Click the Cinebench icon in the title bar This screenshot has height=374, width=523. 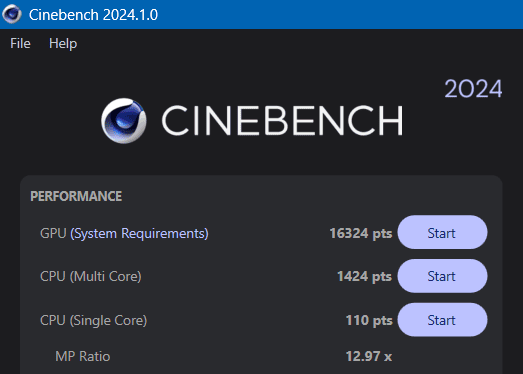(12, 14)
